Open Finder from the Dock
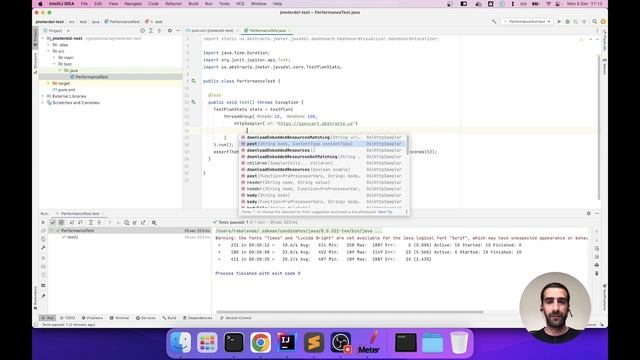The height and width of the screenshot is (360, 640). point(180,342)
